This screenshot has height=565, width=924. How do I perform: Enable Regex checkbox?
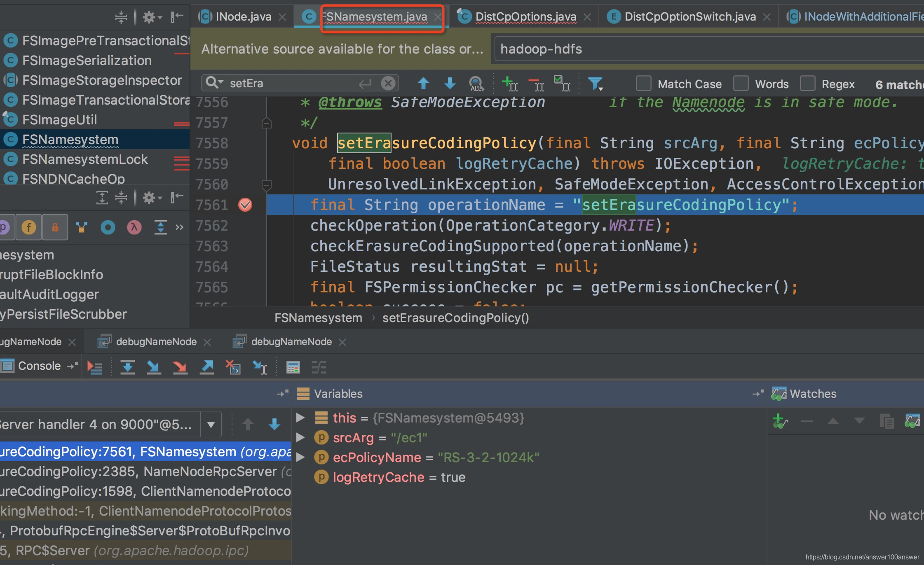pyautogui.click(x=807, y=84)
